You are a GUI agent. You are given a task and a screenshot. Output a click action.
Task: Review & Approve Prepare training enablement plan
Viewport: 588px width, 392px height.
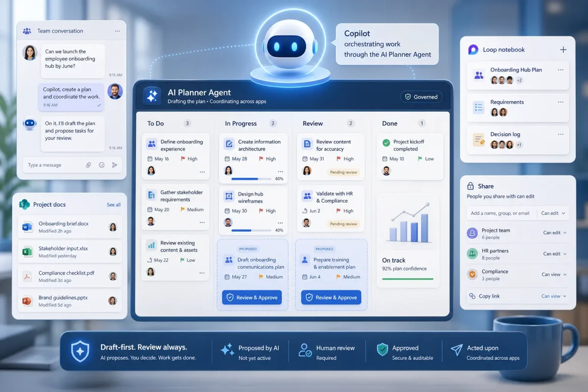pos(331,298)
